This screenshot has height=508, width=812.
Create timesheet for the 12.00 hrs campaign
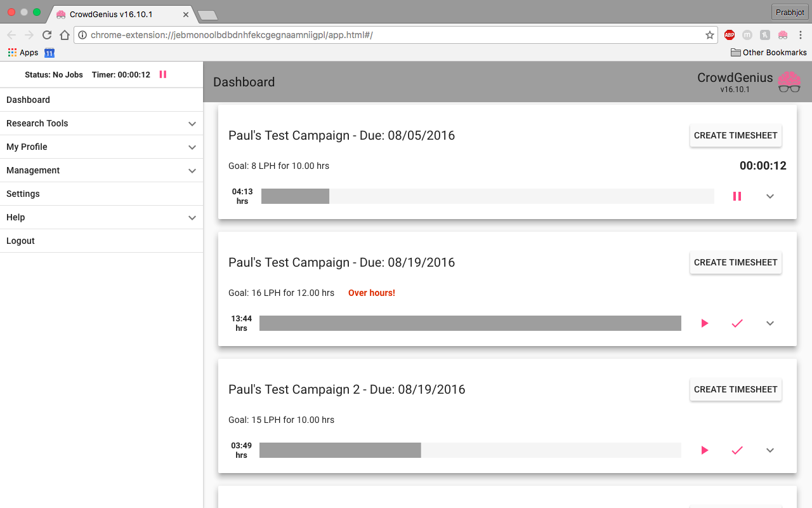click(x=736, y=262)
